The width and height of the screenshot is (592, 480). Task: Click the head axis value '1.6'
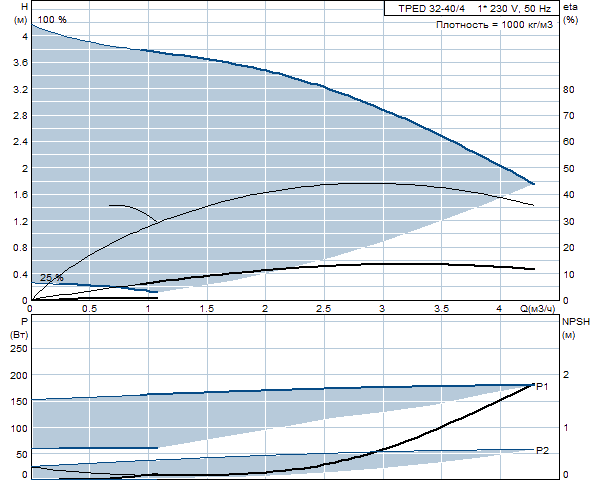tap(20, 194)
